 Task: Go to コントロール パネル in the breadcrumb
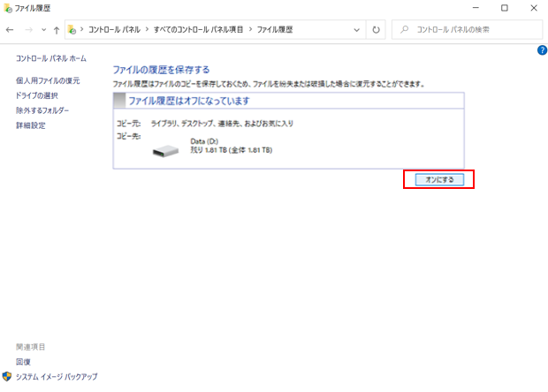click(118, 29)
